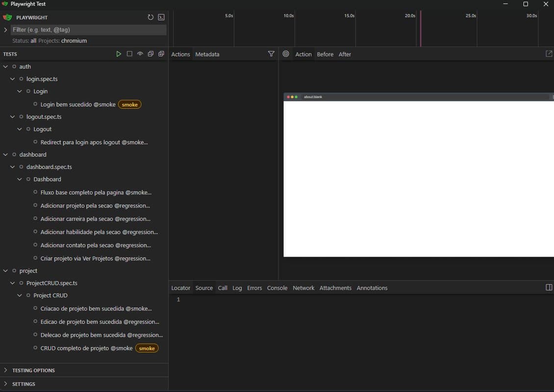
Task: Click the timeline's red time marker
Action: tap(420, 29)
